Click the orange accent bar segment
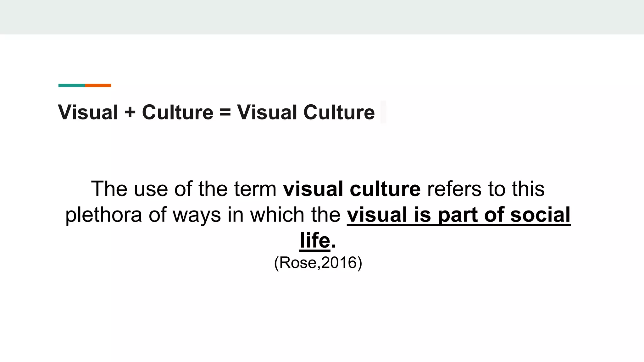The width and height of the screenshot is (644, 362). [98, 85]
